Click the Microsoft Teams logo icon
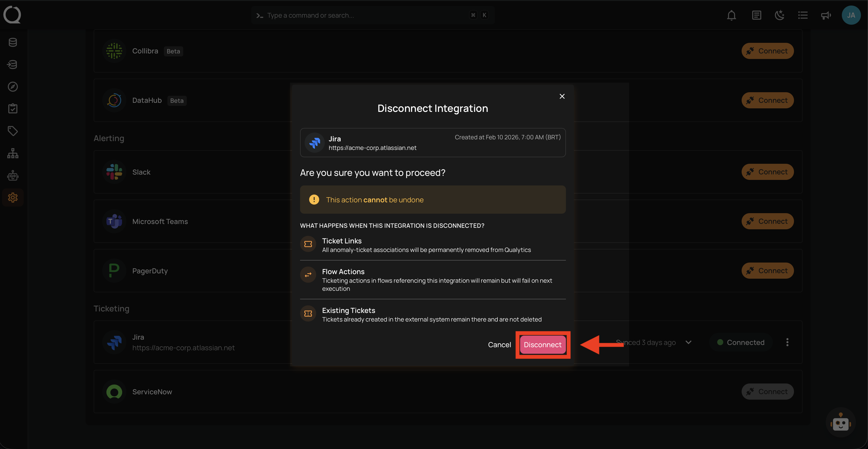 coord(114,221)
